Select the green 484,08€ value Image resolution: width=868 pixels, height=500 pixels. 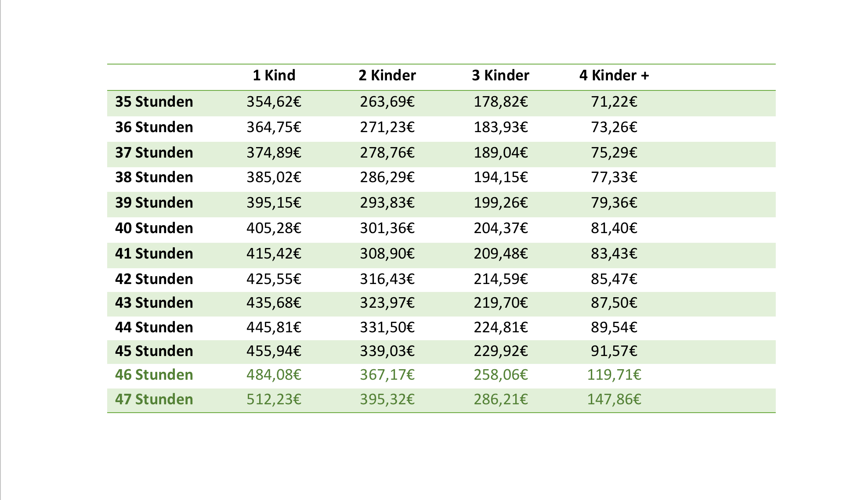click(x=274, y=375)
